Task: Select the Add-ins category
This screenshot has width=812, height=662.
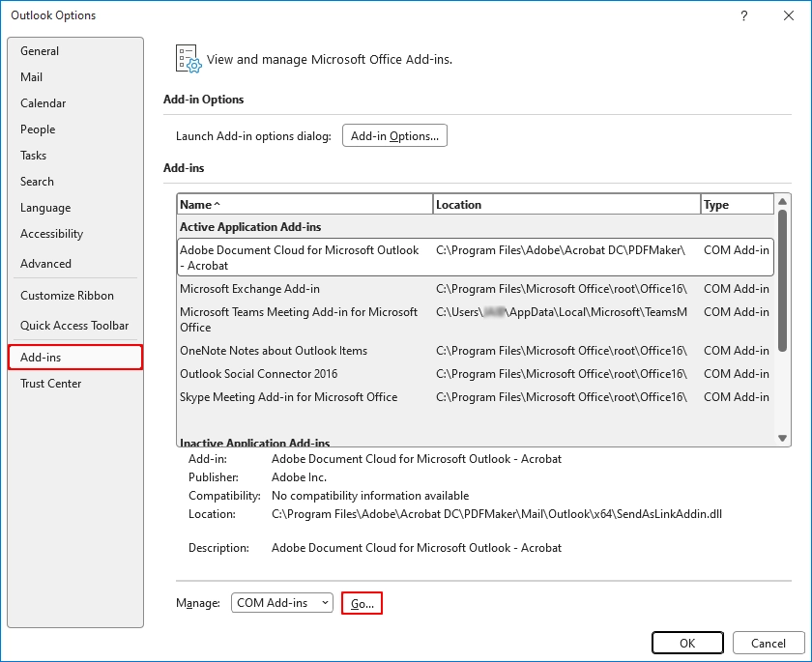Action: (x=75, y=358)
